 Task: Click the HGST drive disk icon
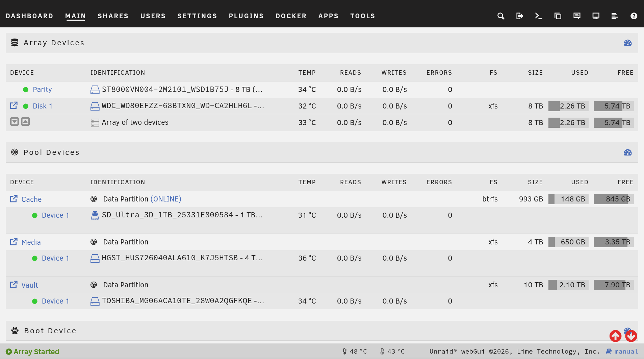pyautogui.click(x=95, y=258)
